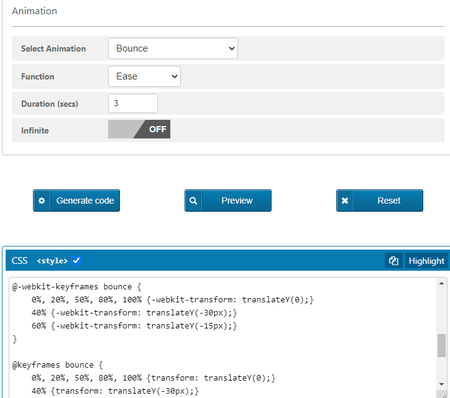The image size is (450, 398).
Task: Click the scrollbar down arrow in code box
Action: (x=441, y=384)
